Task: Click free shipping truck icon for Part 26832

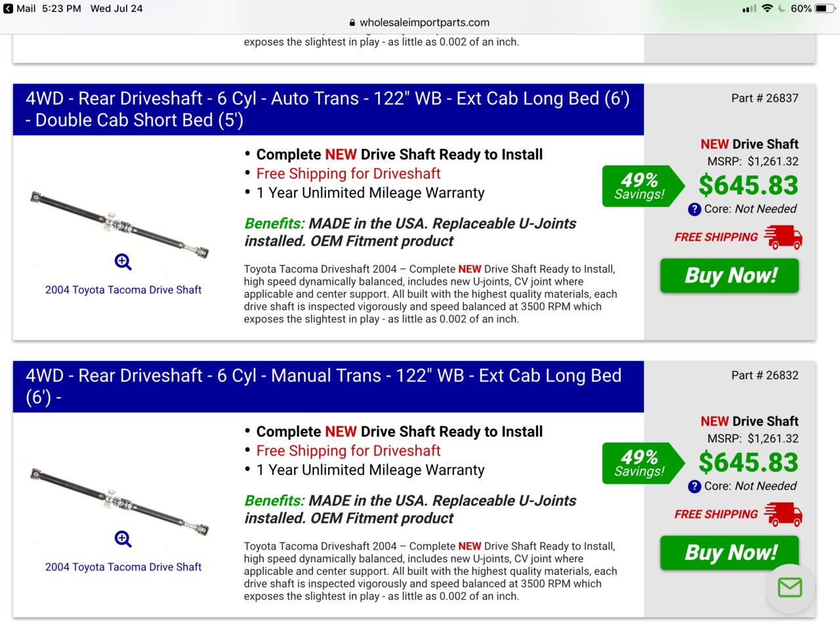Action: 784,514
